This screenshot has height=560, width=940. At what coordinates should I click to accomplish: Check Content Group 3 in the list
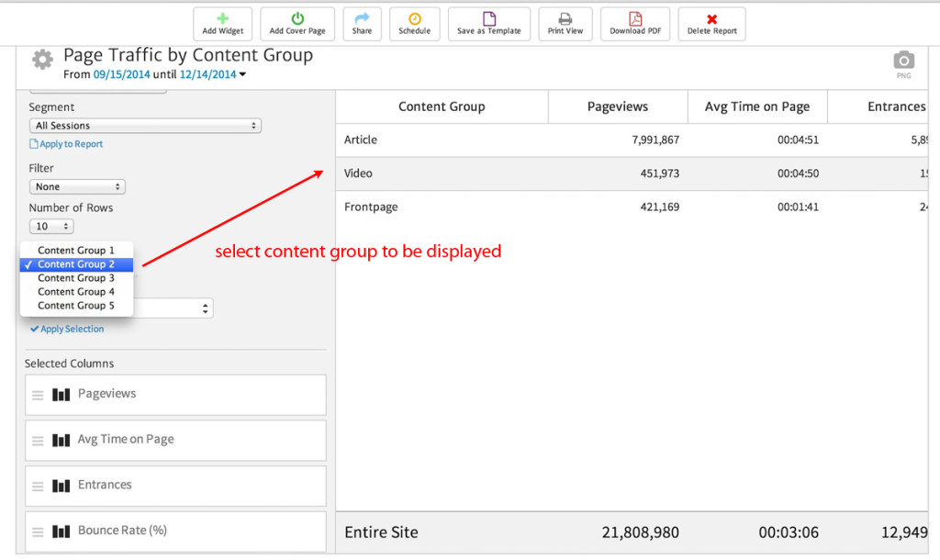(x=77, y=277)
